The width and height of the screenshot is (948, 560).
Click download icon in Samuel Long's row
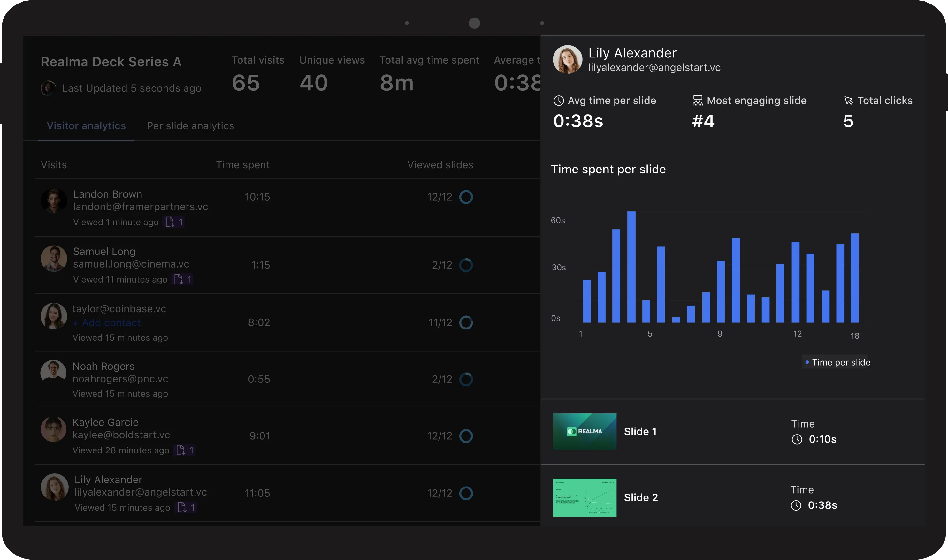179,279
